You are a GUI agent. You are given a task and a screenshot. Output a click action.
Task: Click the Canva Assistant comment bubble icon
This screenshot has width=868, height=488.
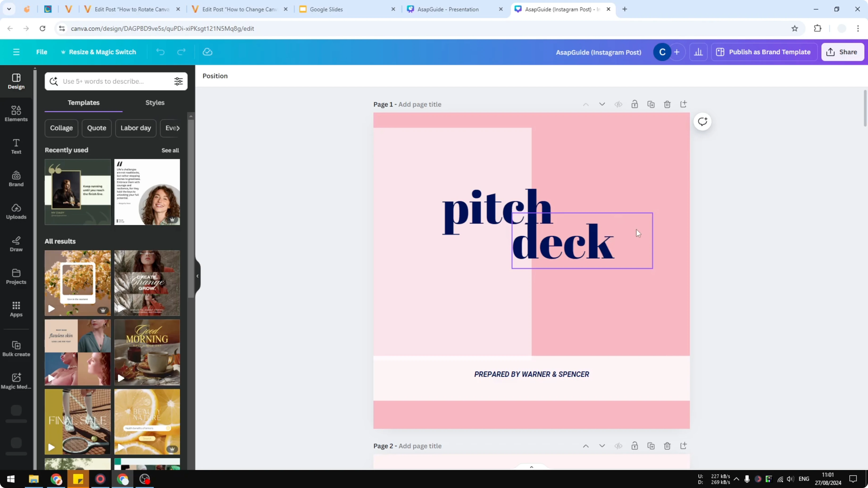[x=703, y=122]
